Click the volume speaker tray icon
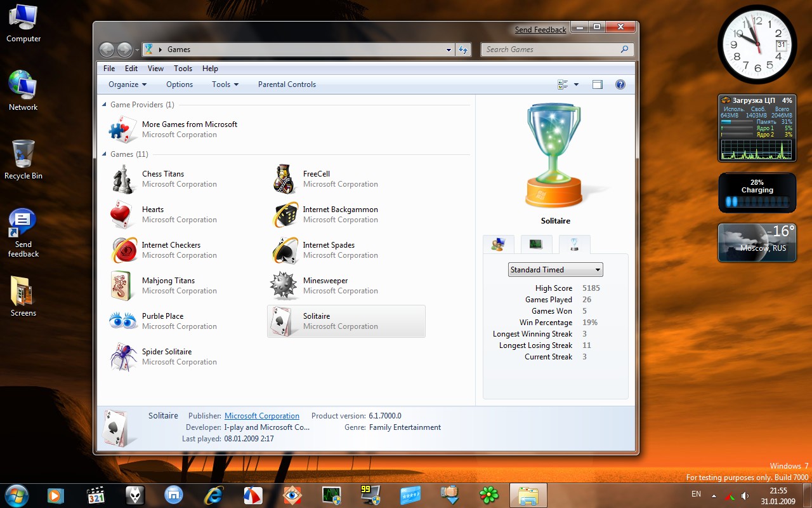Viewport: 812px width, 508px height. pyautogui.click(x=745, y=495)
